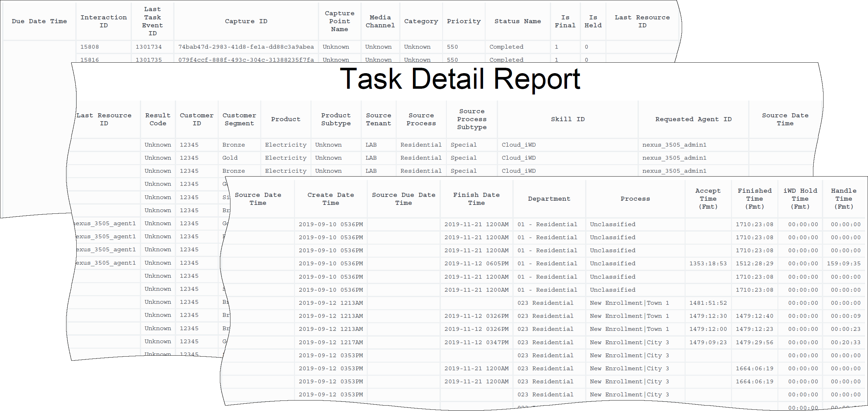Click the Gold customer segment cell
868x411 pixels.
230,158
